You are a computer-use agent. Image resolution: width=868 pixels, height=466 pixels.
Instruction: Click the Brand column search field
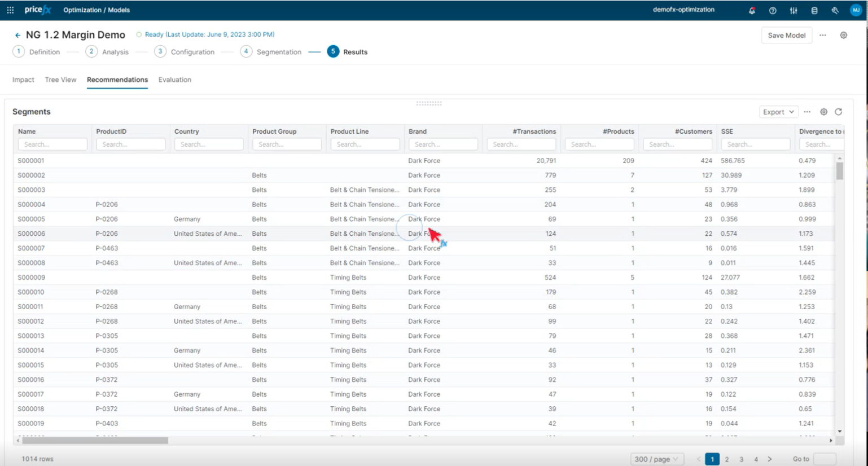[x=443, y=144]
